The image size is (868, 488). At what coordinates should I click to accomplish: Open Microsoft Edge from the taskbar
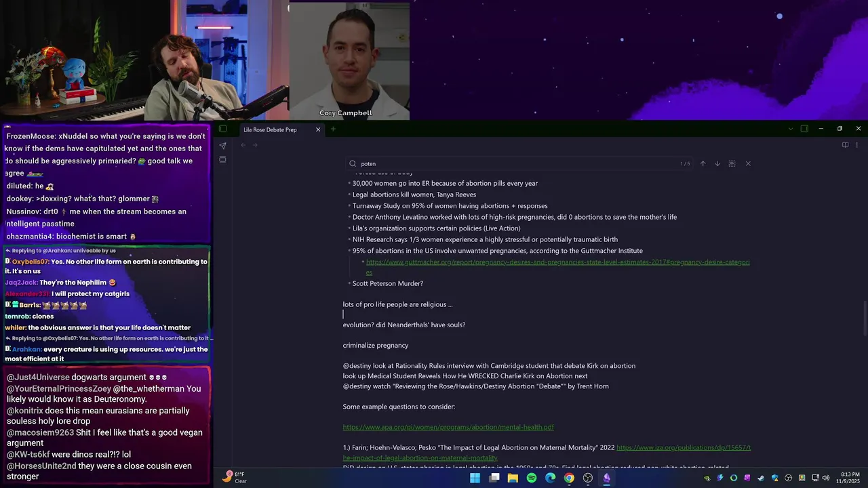pos(550,478)
